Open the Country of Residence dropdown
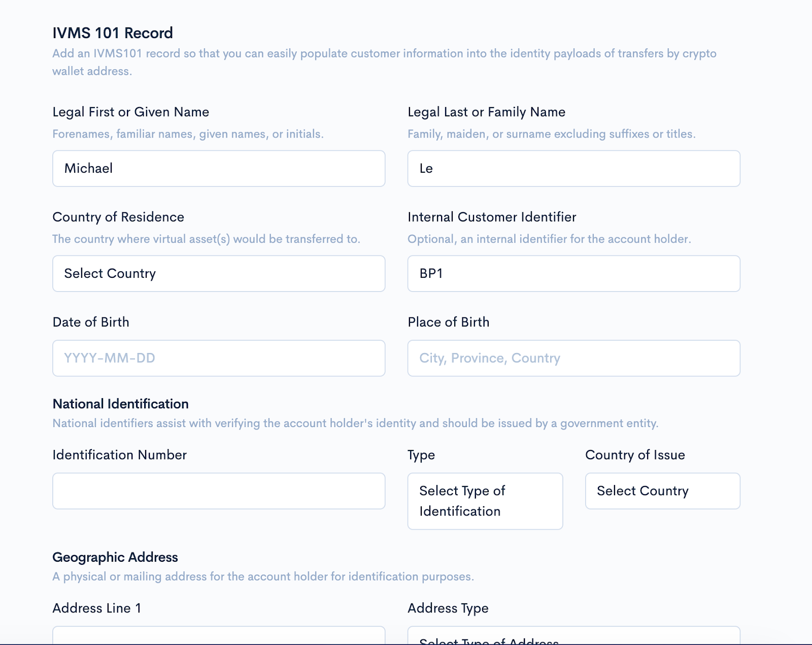Viewport: 812px width, 645px height. (219, 274)
